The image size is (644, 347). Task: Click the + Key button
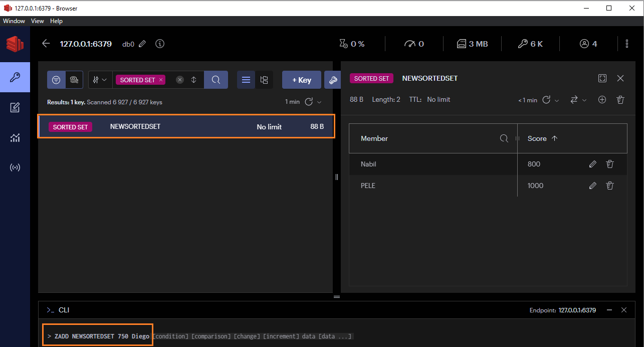[302, 80]
